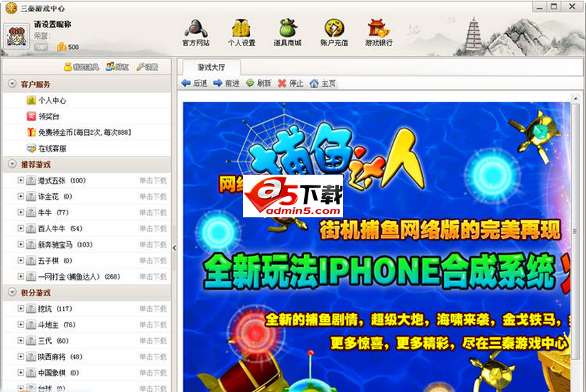The width and height of the screenshot is (586, 392).
Task: Select the 三代 (60) row label
Action: click(x=53, y=341)
